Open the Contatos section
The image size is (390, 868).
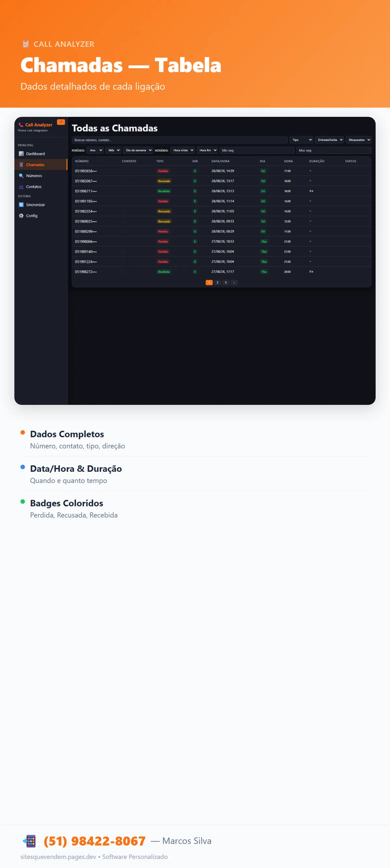point(41,187)
